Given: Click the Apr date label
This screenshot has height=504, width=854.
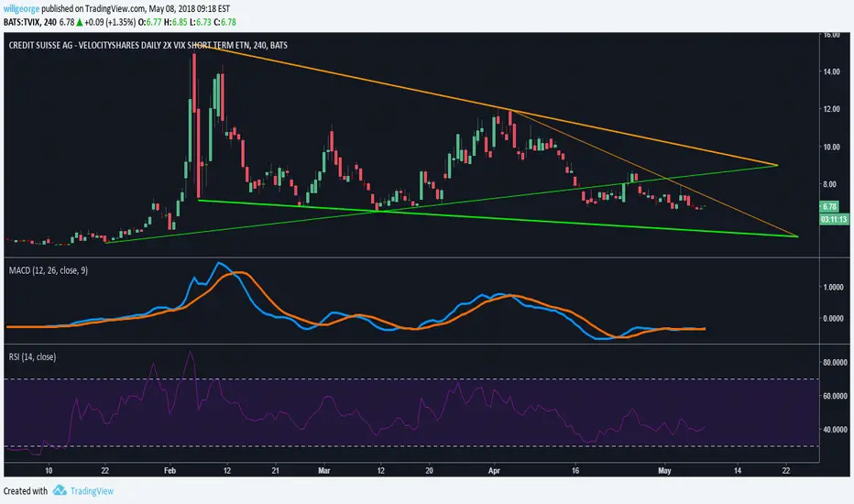Looking at the screenshot, I should point(494,470).
